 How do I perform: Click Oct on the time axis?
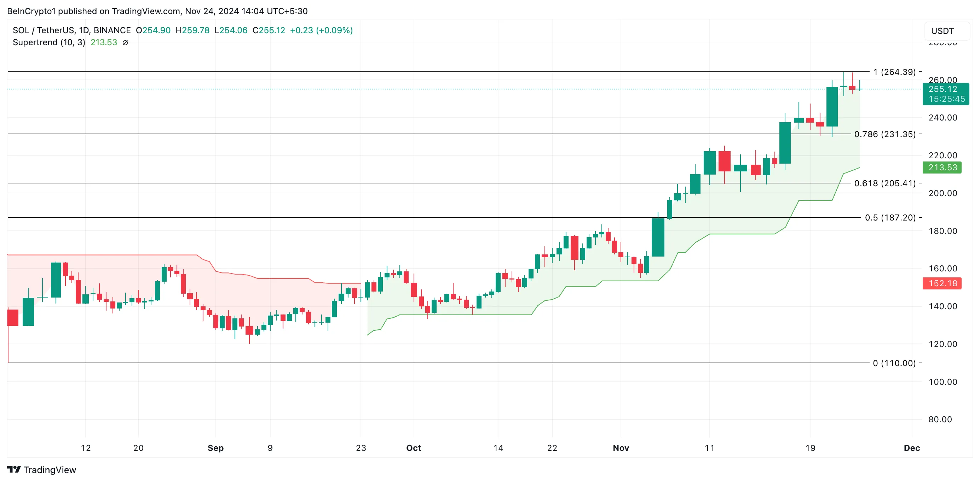[x=414, y=448]
